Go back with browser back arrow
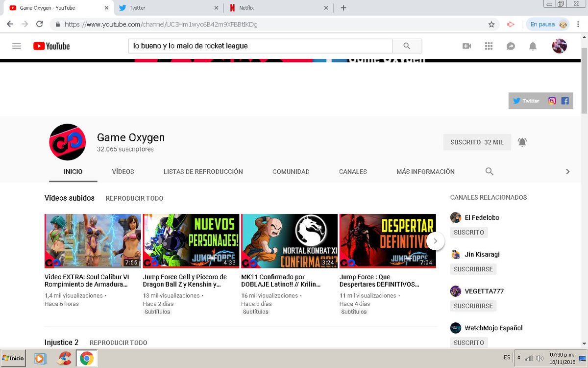The width and height of the screenshot is (588, 368). [10, 24]
